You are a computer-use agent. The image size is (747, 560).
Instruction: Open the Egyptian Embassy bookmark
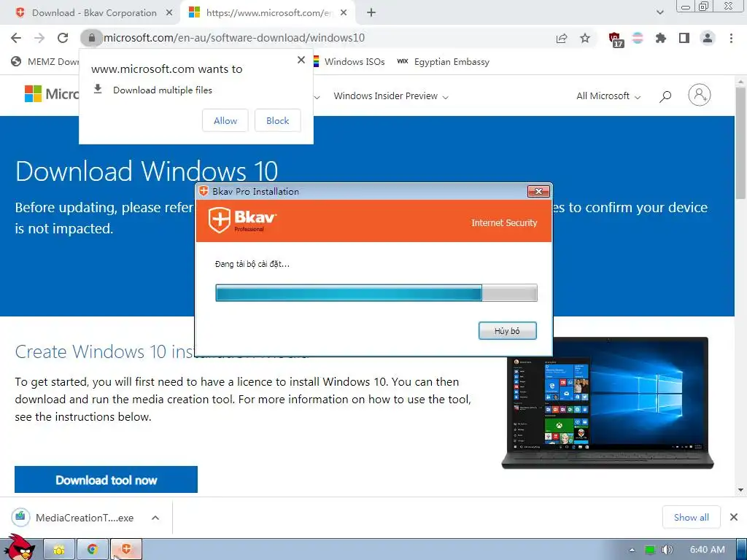click(x=443, y=62)
